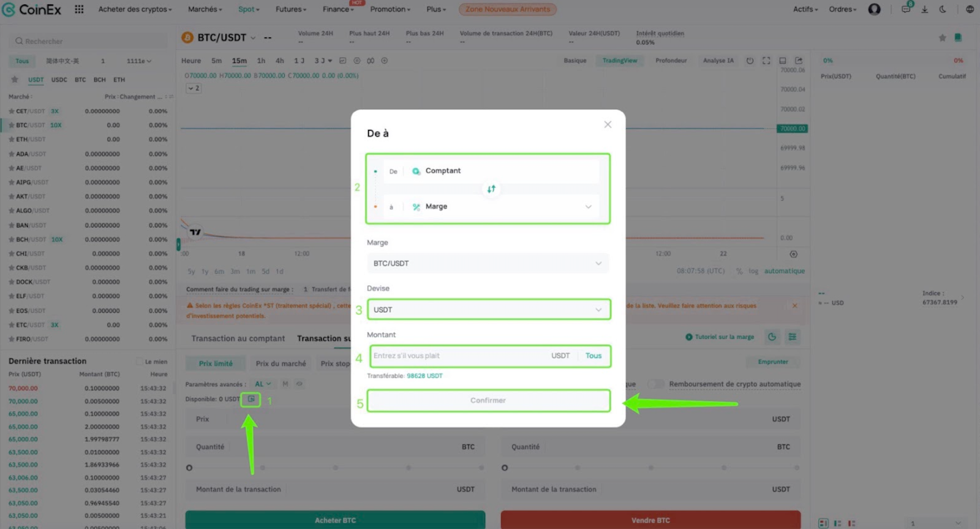The image size is (980, 529).
Task: Dismiss the orange warning banner
Action: pyautogui.click(x=794, y=305)
